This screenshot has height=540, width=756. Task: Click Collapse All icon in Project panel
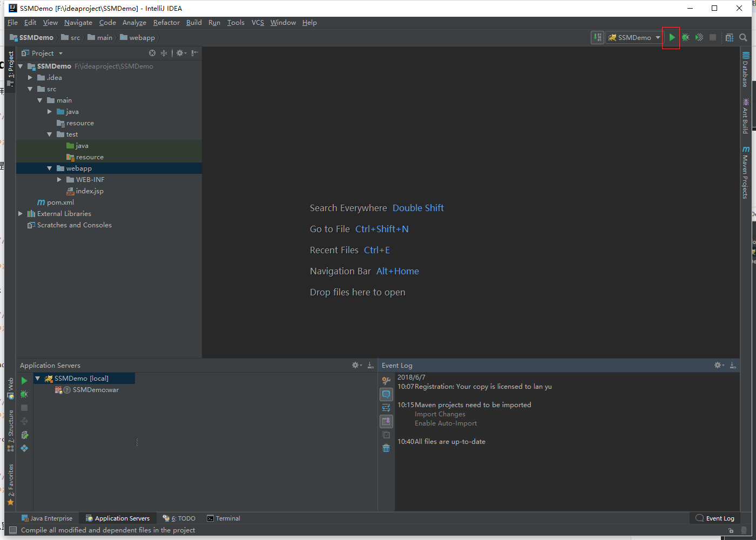[164, 53]
